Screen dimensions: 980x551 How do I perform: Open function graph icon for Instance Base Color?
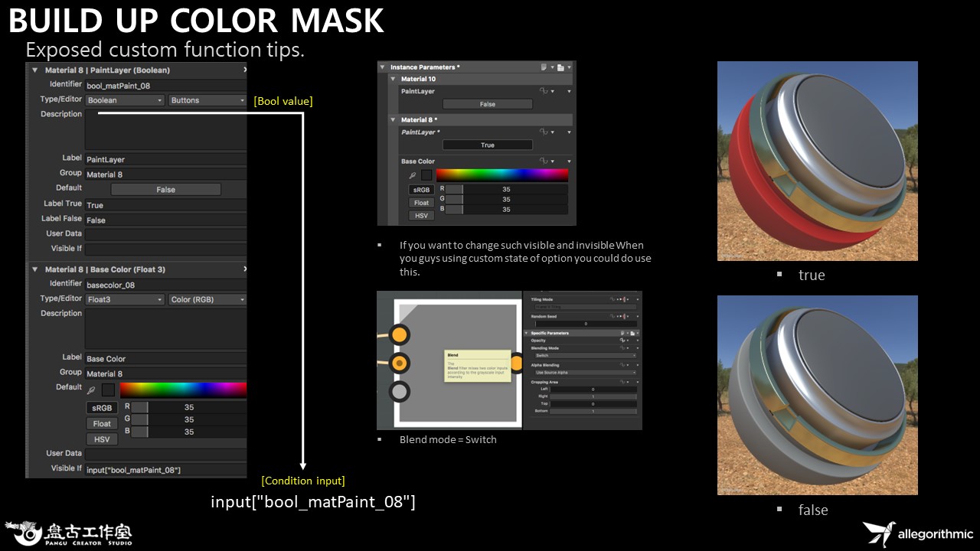click(x=545, y=161)
